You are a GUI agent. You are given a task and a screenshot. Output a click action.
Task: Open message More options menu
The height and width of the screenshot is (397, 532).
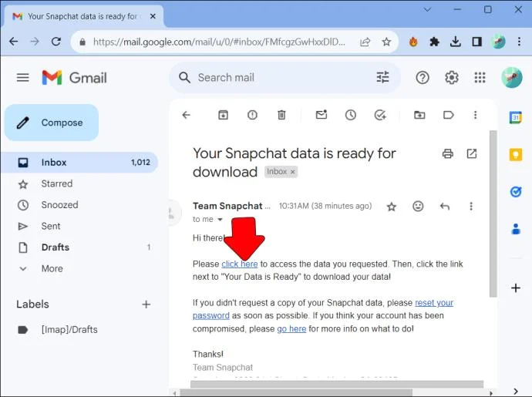tap(471, 207)
